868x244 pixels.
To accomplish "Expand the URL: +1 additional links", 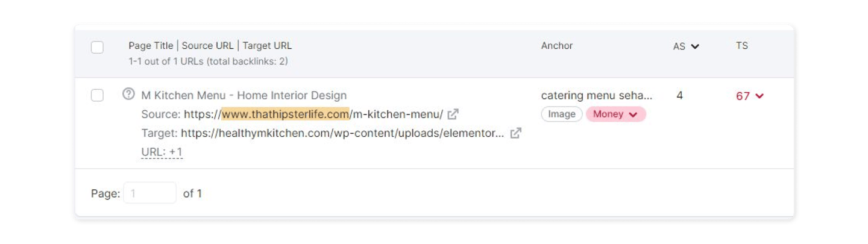I will coord(162,152).
